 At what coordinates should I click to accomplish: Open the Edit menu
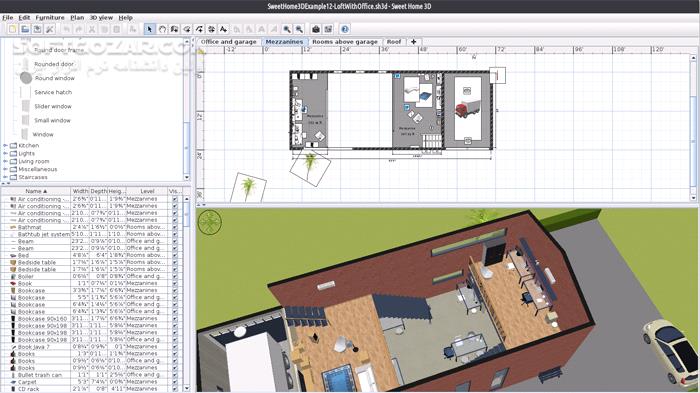(x=24, y=17)
